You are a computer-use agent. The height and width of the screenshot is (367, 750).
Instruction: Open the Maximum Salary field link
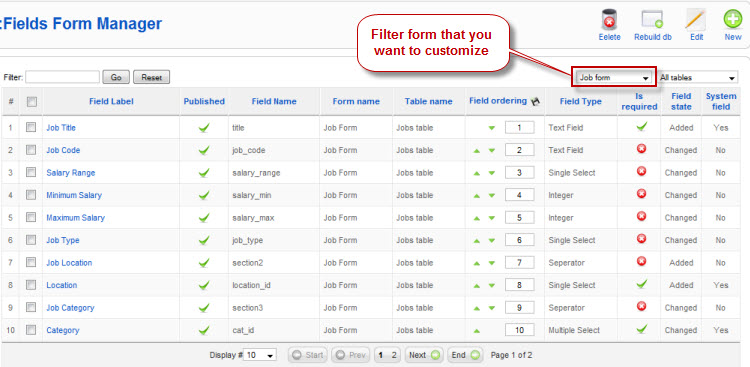76,218
